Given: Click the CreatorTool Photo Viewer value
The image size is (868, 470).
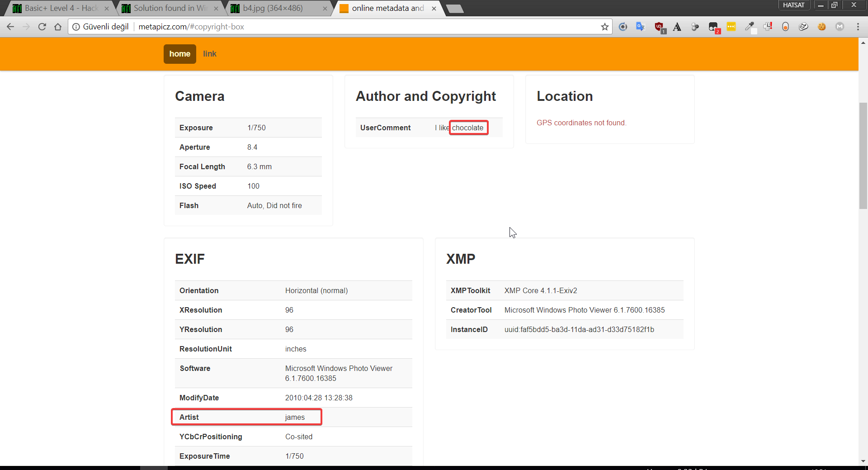Looking at the screenshot, I should tap(585, 310).
